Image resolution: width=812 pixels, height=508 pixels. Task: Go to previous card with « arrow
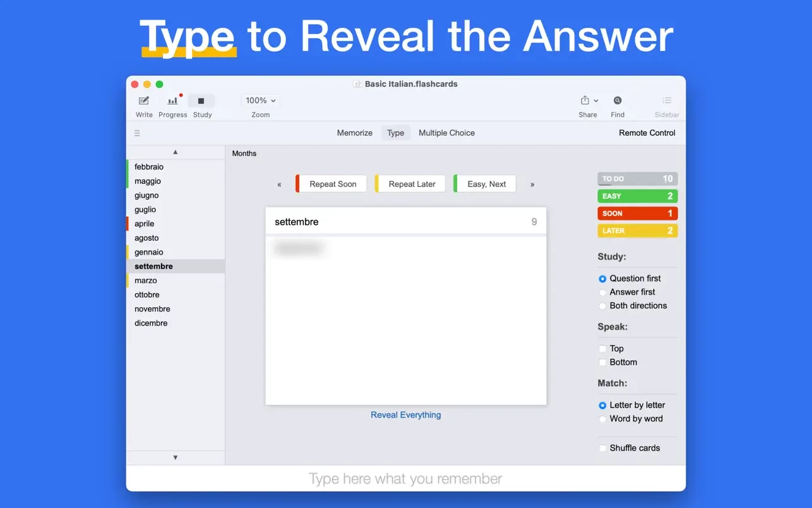pos(279,184)
